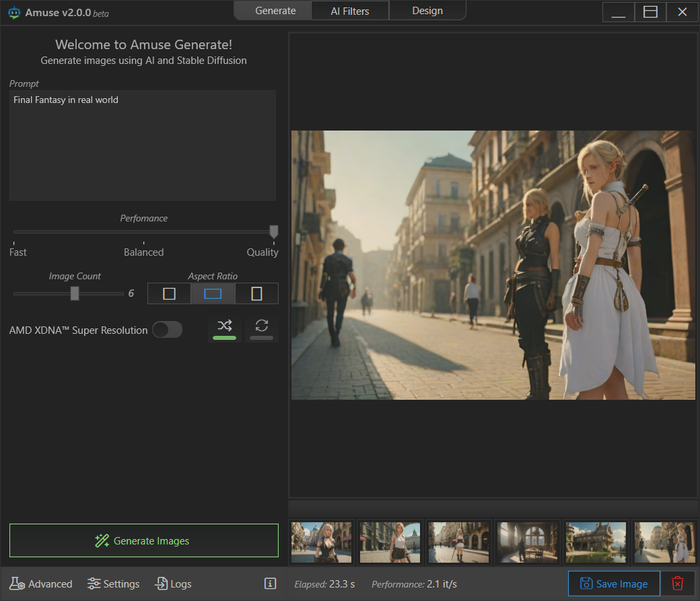Click the red trash delete icon

point(678,584)
